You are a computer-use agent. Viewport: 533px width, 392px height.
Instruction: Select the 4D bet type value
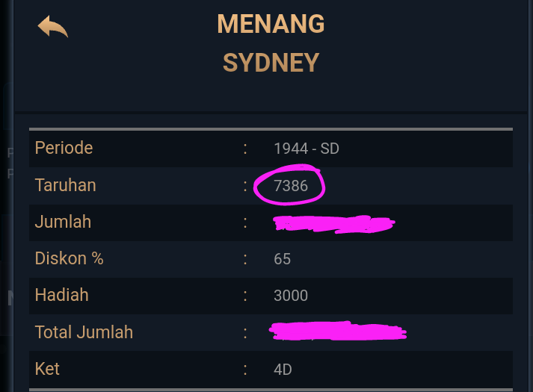[283, 369]
